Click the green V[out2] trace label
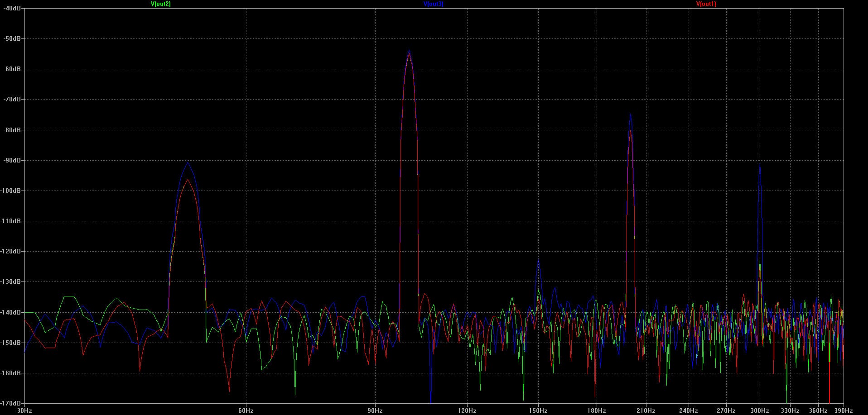868x415 pixels. point(161,4)
